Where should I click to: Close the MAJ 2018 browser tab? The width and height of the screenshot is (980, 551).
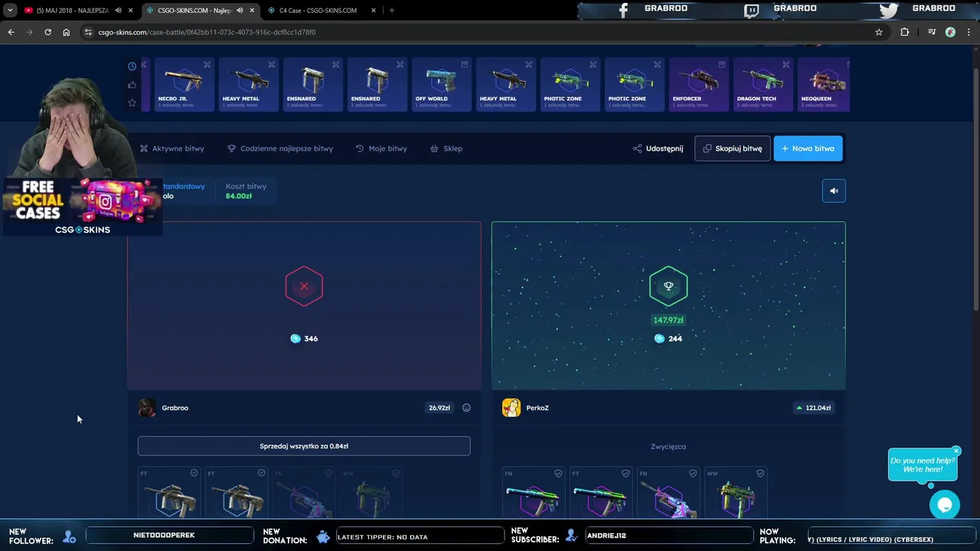130,10
